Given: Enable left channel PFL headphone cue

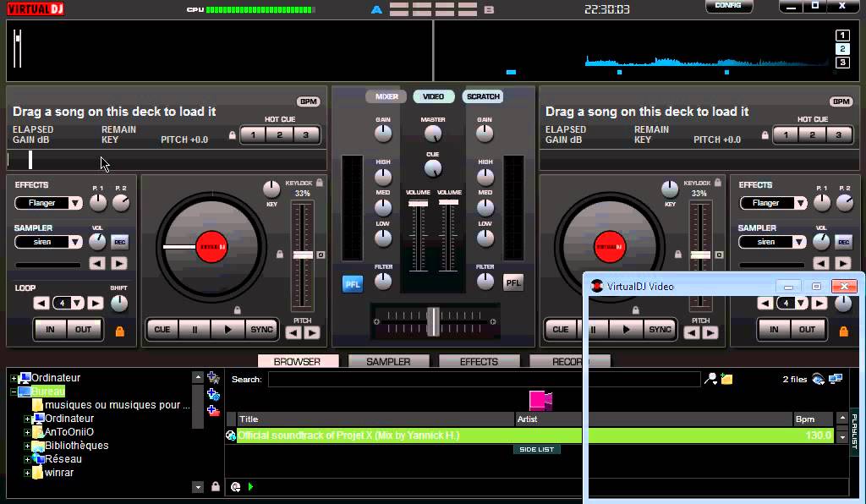Looking at the screenshot, I should (x=353, y=284).
